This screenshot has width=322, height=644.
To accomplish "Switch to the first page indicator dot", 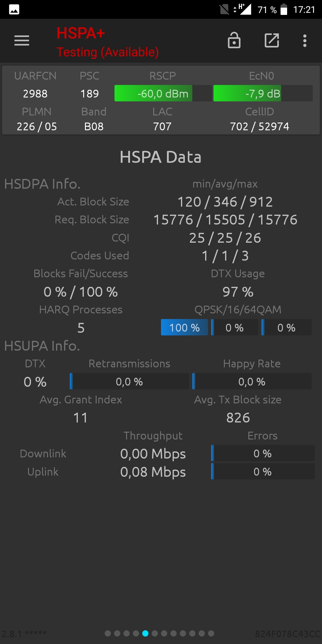I will pyautogui.click(x=108, y=633).
